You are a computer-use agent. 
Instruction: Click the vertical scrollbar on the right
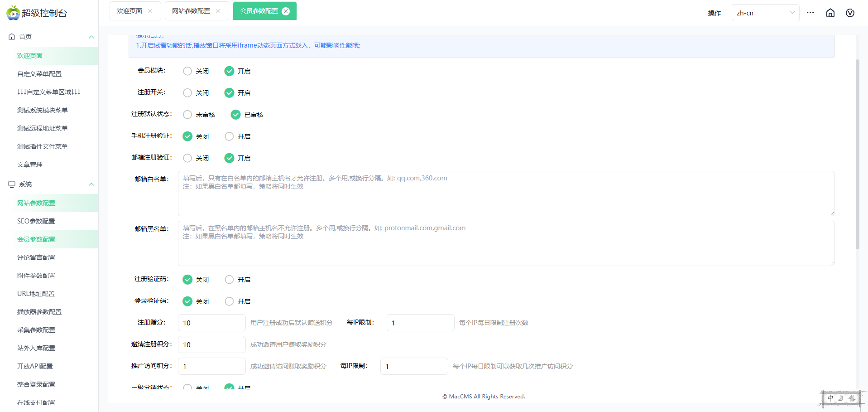pos(857,154)
